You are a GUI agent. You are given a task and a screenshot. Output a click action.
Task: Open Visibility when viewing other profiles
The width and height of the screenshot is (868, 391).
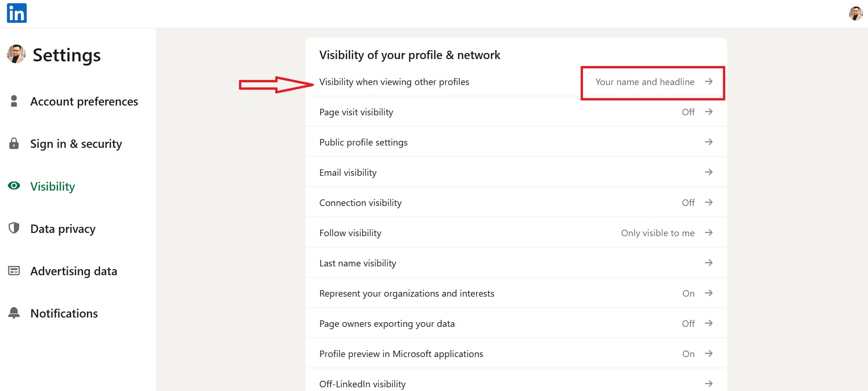click(516, 82)
